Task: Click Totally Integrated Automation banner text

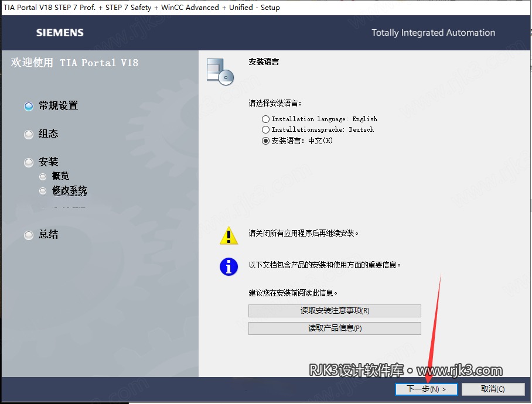Action: click(433, 33)
